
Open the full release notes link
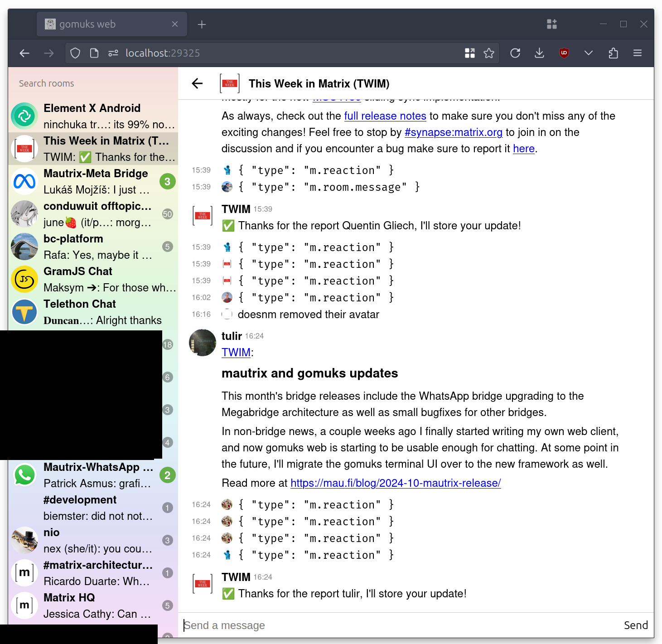click(385, 116)
